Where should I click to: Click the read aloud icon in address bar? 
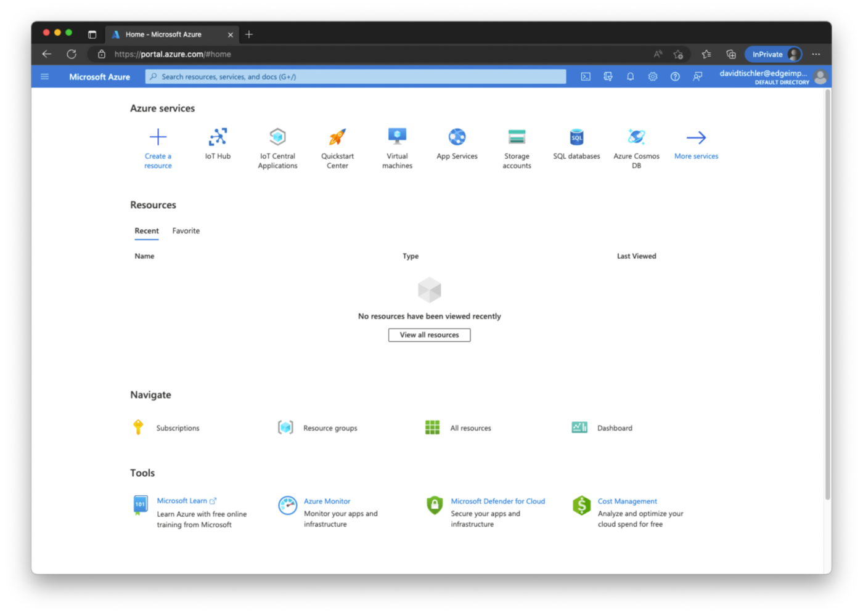658,54
